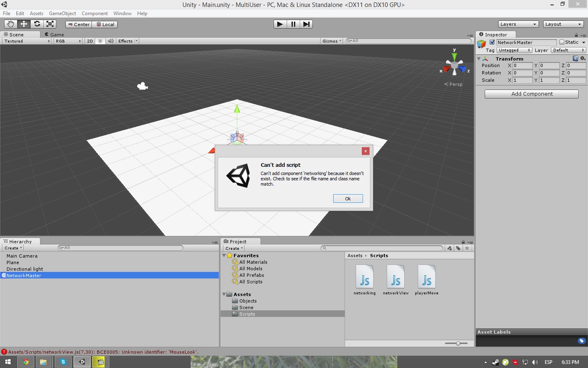
Task: Enable the Static checkbox for NetworkMaster
Action: click(562, 42)
